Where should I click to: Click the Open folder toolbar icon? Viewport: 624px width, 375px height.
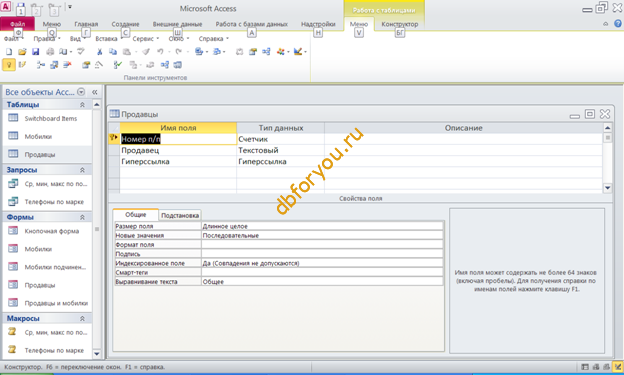click(22, 51)
